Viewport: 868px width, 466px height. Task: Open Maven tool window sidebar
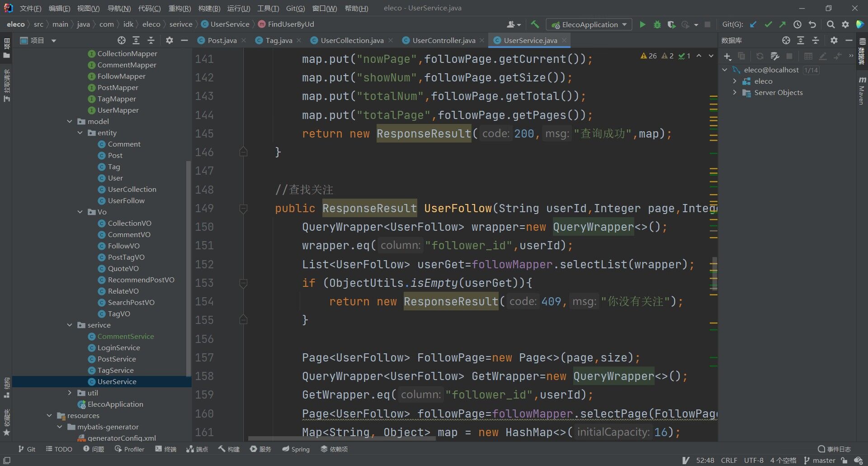pos(862,90)
